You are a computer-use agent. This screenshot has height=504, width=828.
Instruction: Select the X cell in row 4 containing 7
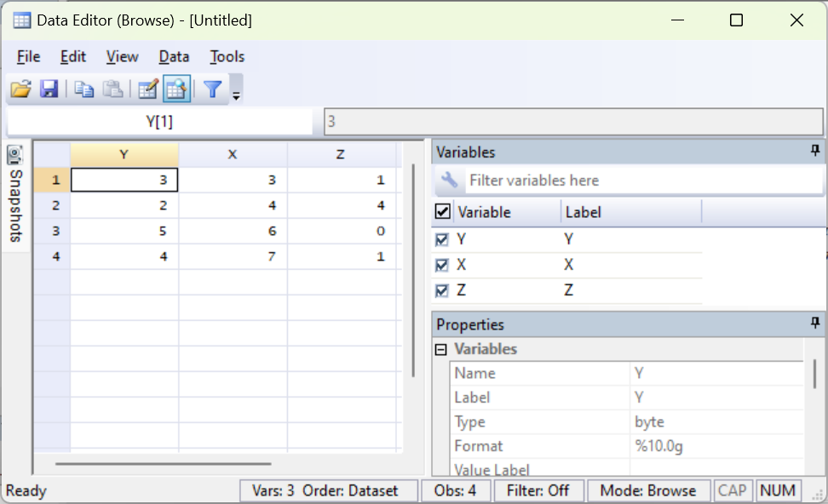233,256
